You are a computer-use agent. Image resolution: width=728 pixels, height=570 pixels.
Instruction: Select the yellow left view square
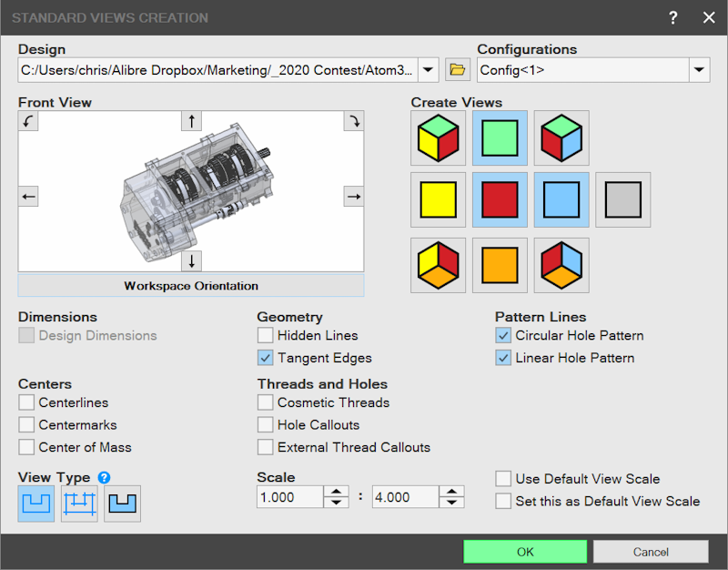(x=438, y=199)
